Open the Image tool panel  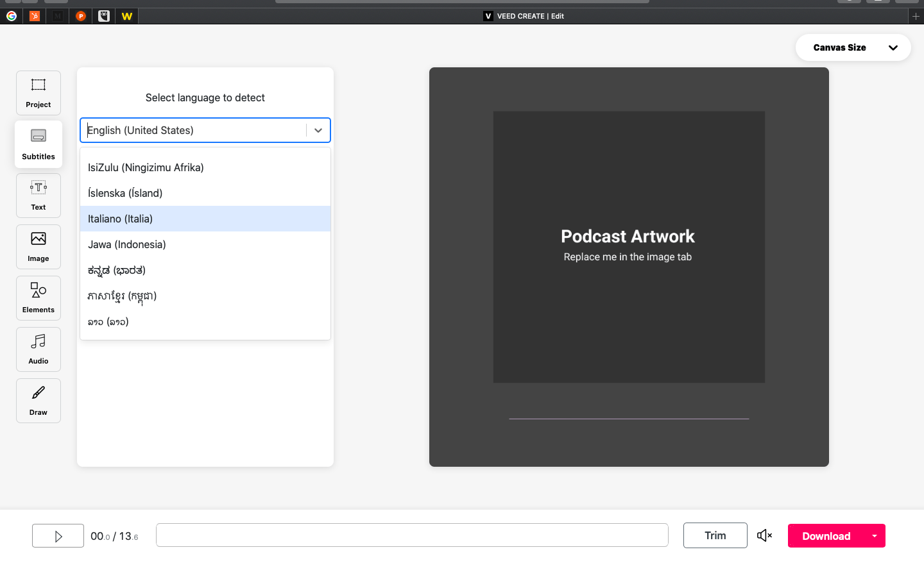click(x=38, y=247)
